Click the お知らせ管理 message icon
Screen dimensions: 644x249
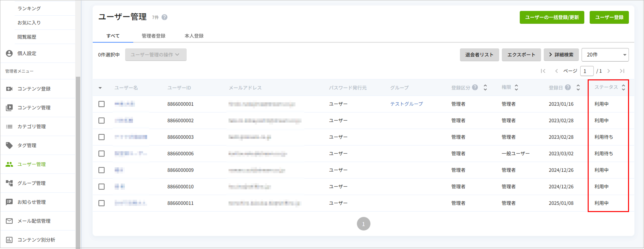pos(9,202)
